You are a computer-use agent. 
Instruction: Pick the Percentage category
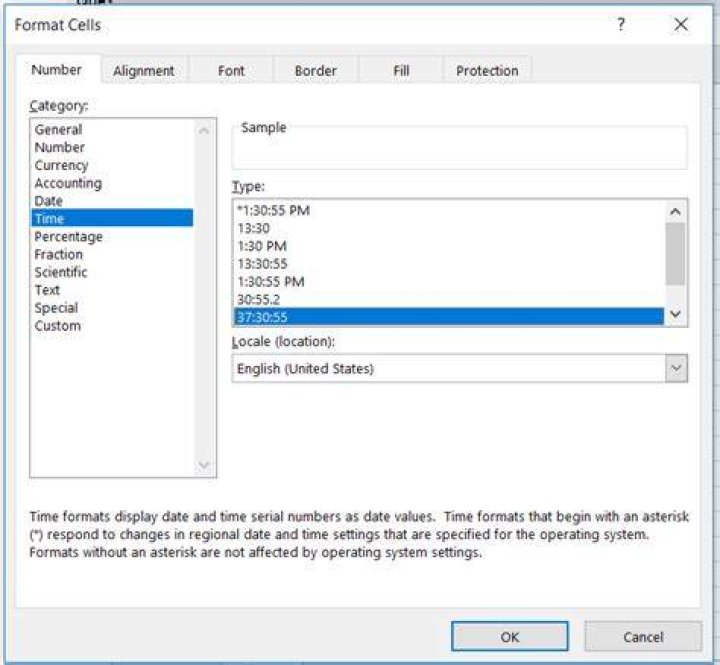[112, 237]
